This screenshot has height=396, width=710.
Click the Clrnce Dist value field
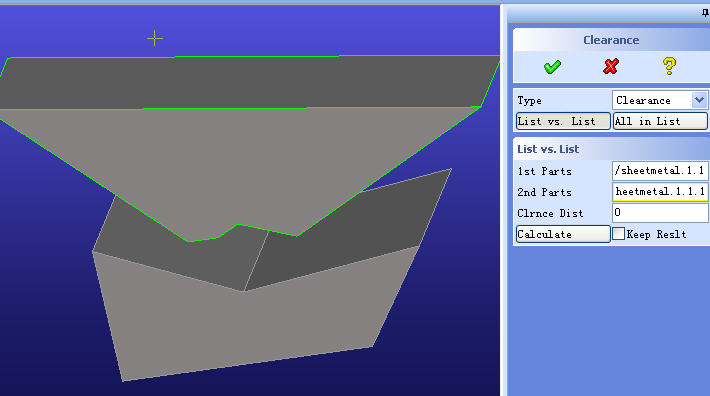[660, 213]
